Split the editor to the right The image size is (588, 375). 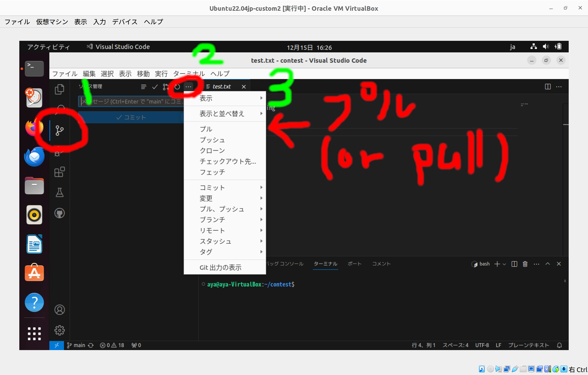tap(548, 87)
